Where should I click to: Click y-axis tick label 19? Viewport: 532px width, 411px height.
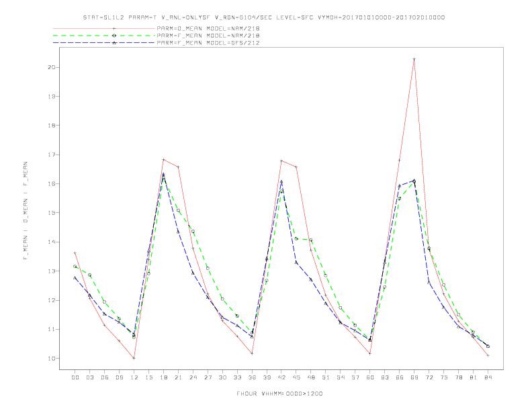click(51, 96)
